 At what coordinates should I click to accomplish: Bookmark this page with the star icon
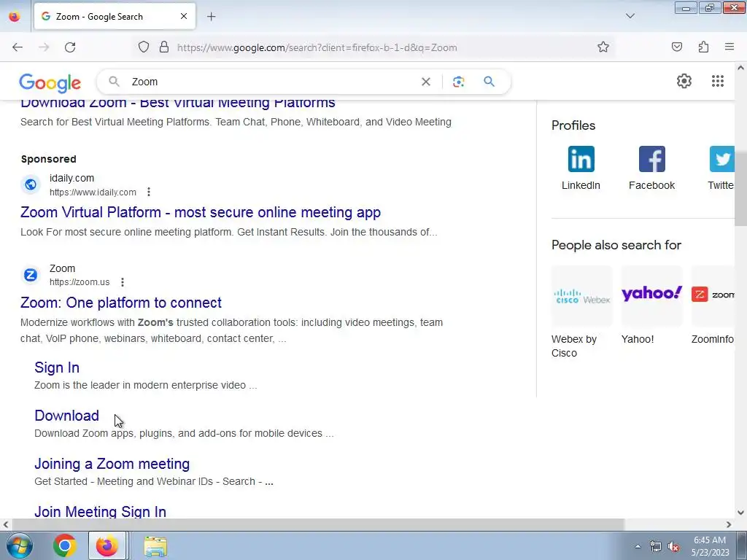(x=603, y=47)
